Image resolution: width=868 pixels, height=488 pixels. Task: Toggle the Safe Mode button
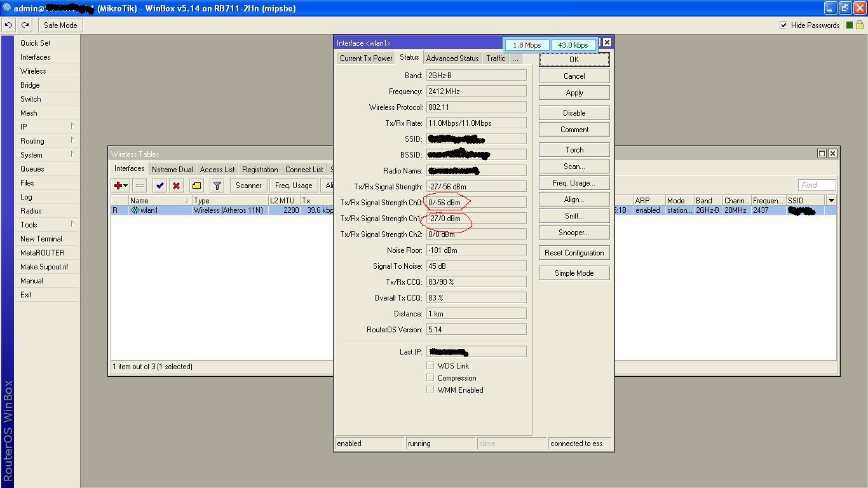60,25
